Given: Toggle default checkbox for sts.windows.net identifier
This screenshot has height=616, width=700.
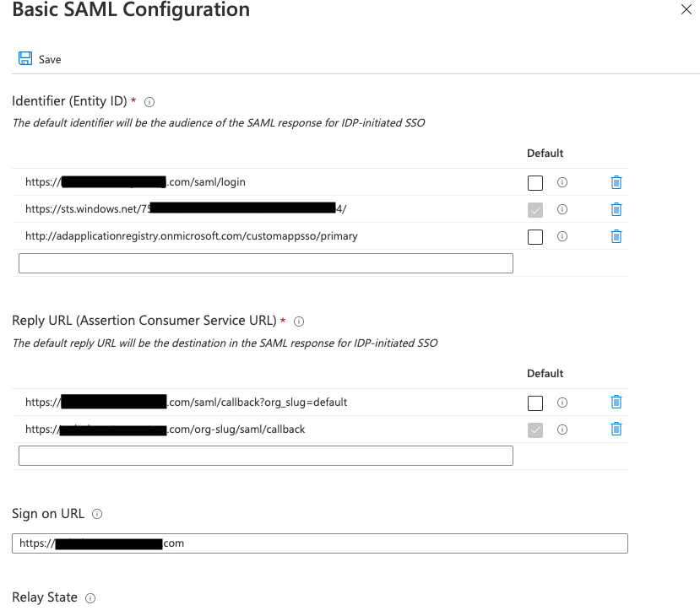Looking at the screenshot, I should [x=534, y=210].
